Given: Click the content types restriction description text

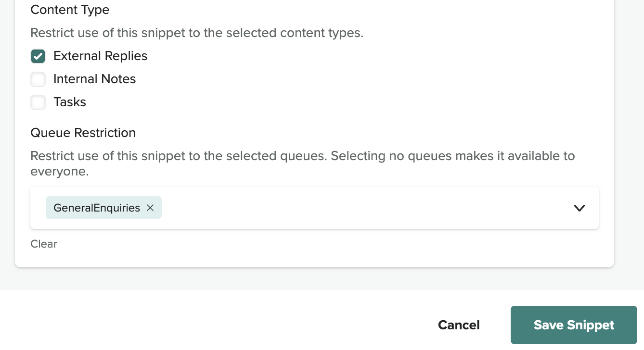Looking at the screenshot, I should (196, 33).
